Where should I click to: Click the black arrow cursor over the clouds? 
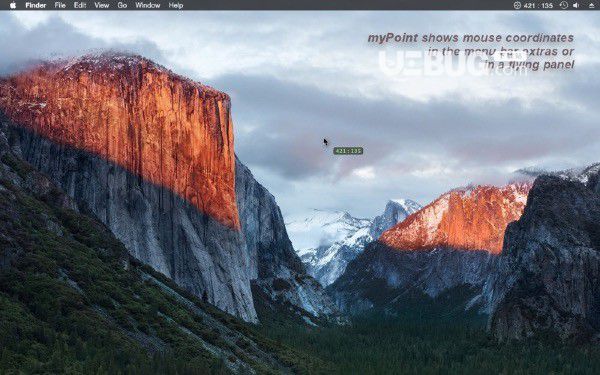(x=325, y=142)
